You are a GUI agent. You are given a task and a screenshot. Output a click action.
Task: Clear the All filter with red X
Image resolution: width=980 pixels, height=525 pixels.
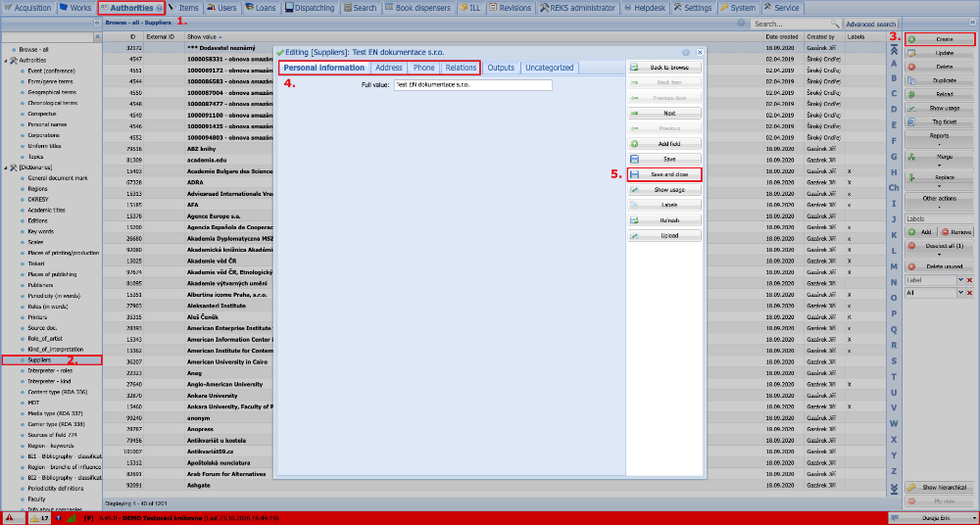tap(970, 293)
